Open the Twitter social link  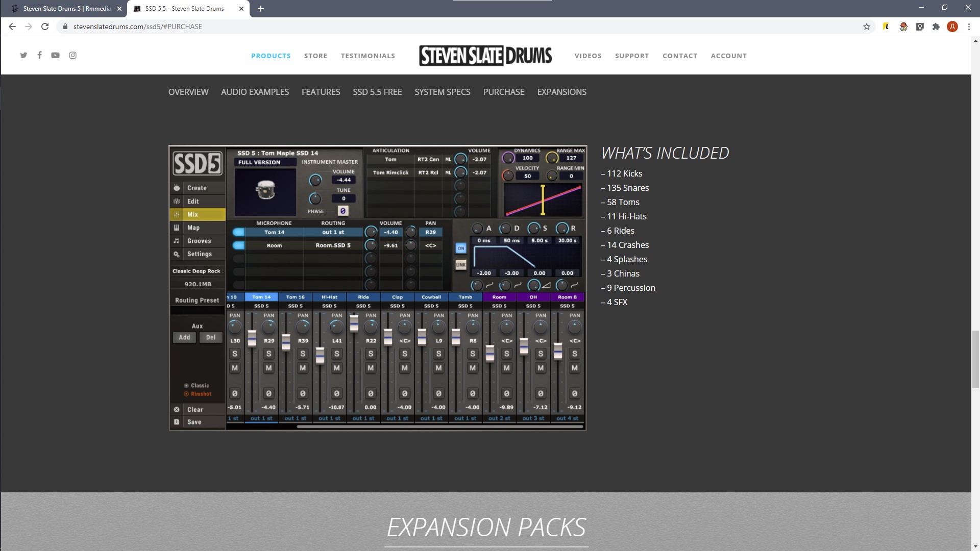pyautogui.click(x=23, y=55)
